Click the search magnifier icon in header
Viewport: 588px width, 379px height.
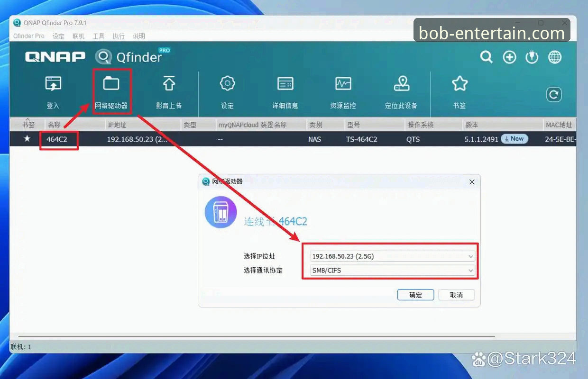coord(487,57)
